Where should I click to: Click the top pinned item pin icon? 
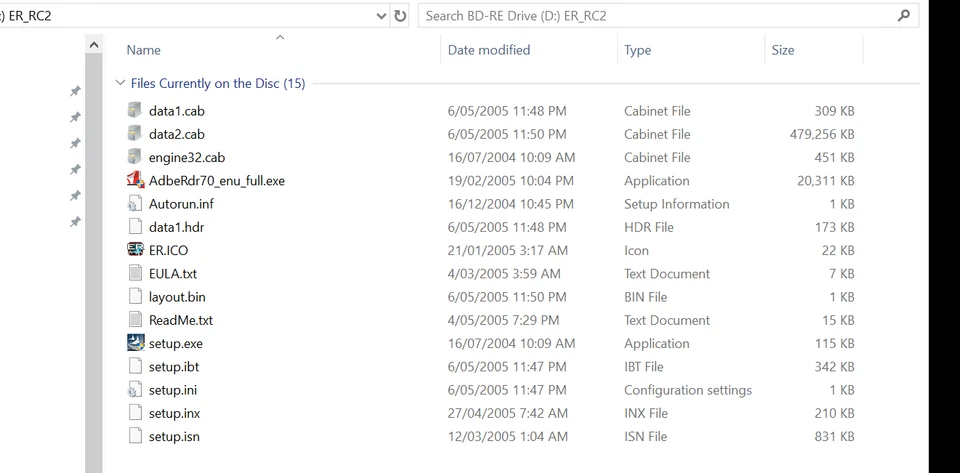[75, 91]
